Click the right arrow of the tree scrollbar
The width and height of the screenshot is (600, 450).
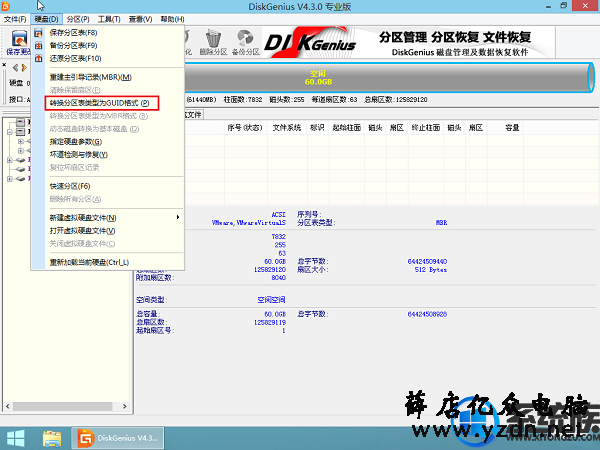tap(125, 406)
